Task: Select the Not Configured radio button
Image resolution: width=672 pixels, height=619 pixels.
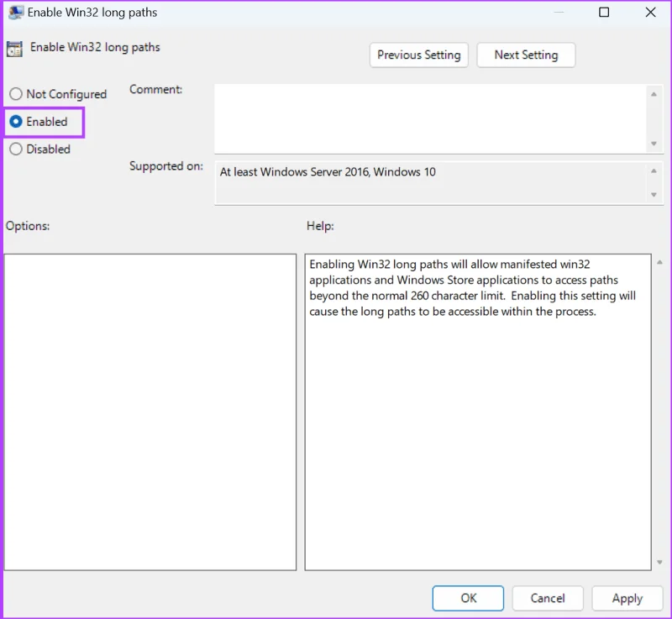Action: pyautogui.click(x=58, y=94)
